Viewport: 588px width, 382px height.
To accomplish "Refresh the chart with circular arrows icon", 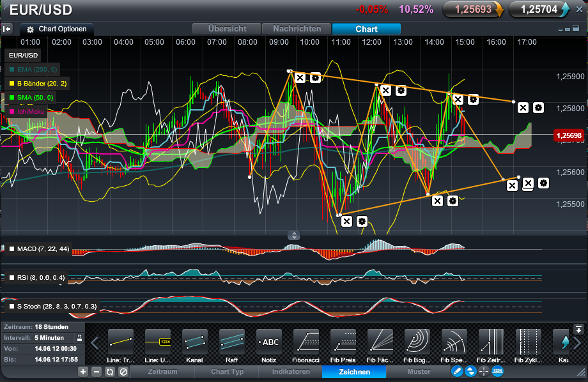I will point(110,372).
